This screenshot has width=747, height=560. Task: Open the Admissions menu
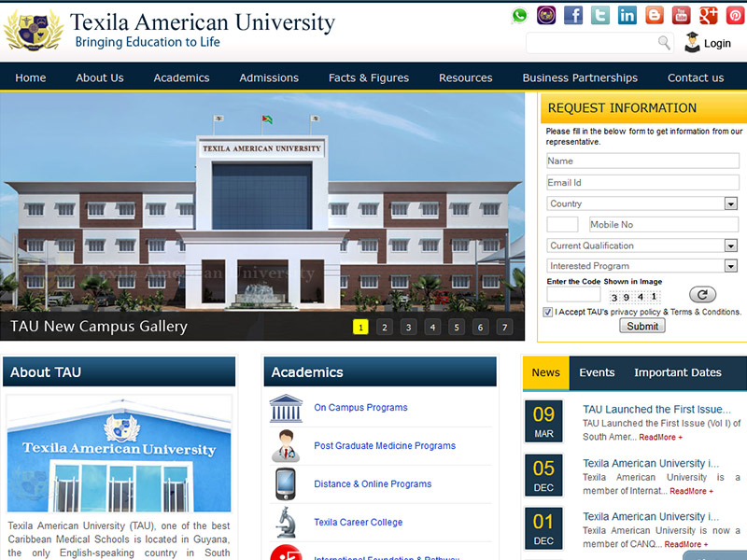pos(269,77)
